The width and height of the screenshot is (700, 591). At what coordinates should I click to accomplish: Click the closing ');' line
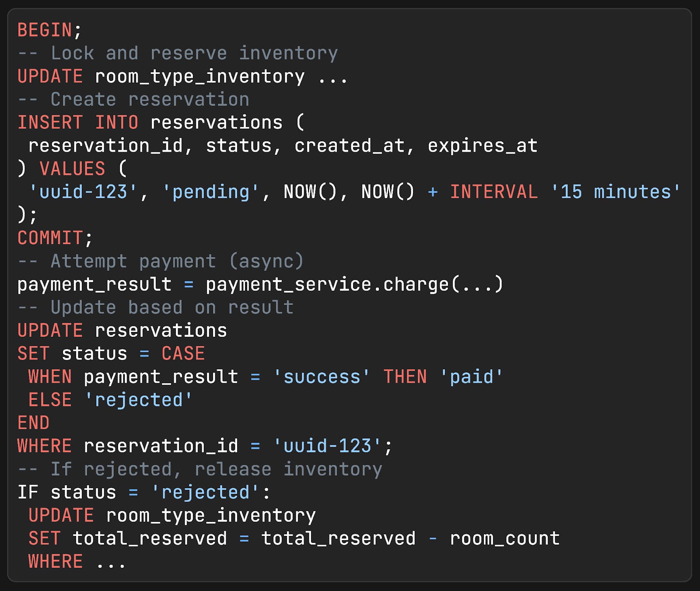click(27, 215)
